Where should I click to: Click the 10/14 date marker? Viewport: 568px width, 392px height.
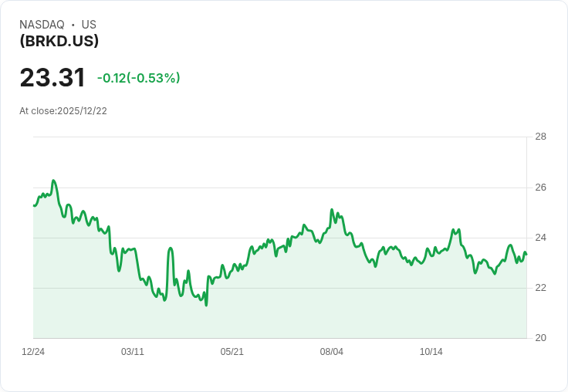(x=431, y=352)
